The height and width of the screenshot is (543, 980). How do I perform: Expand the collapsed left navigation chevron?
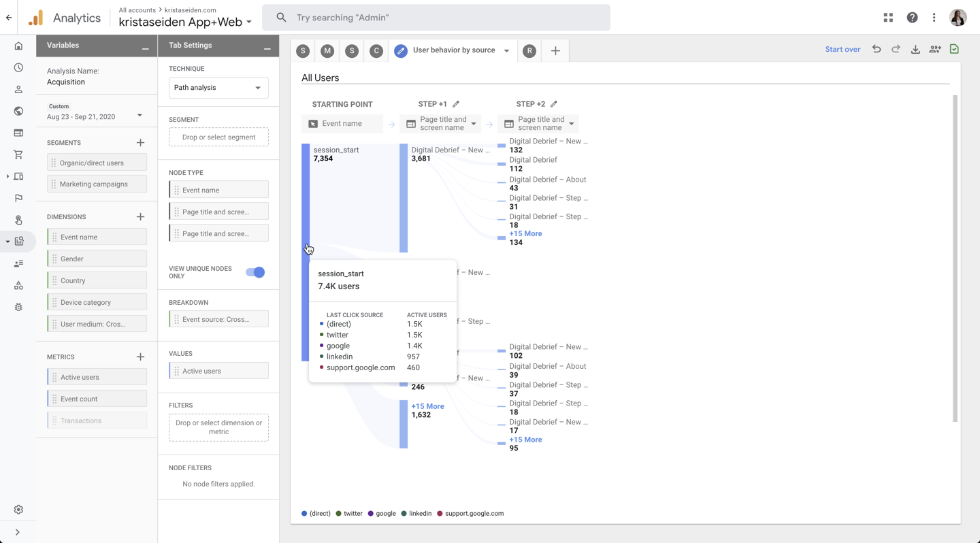[18, 532]
